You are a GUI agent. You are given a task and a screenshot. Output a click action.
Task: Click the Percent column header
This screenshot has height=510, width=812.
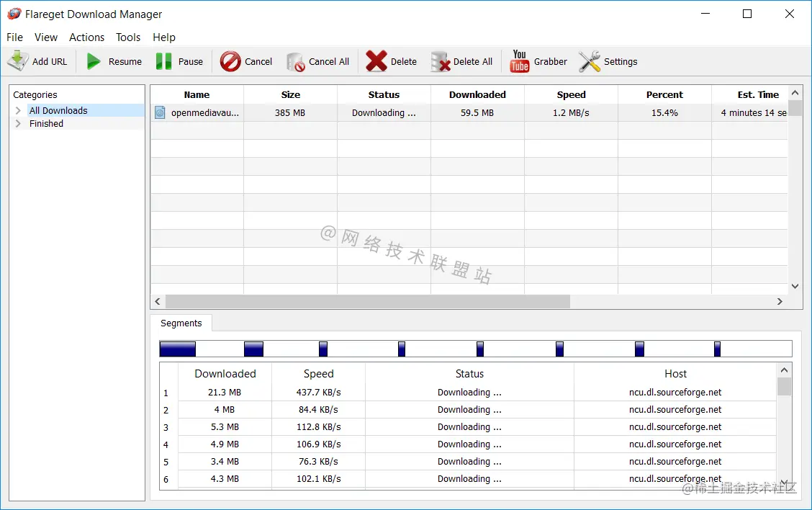(x=664, y=95)
